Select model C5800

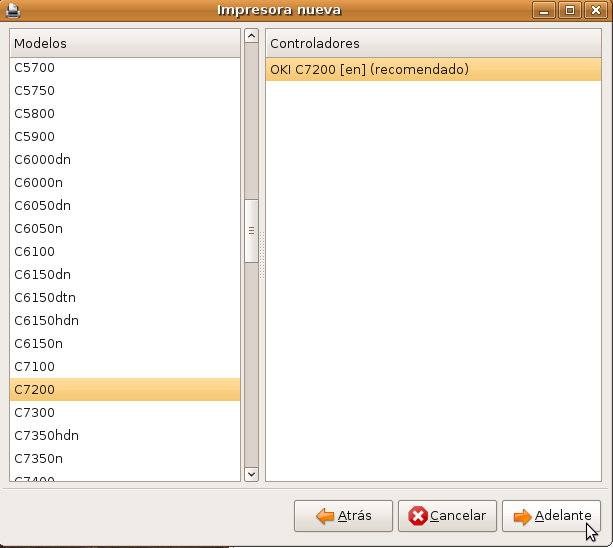pos(125,114)
